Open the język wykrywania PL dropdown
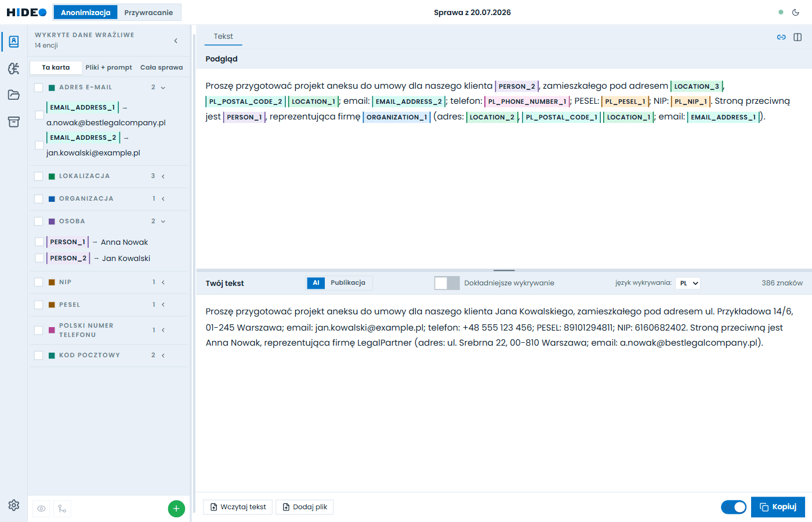Viewport: 812px width, 522px height. (x=688, y=283)
